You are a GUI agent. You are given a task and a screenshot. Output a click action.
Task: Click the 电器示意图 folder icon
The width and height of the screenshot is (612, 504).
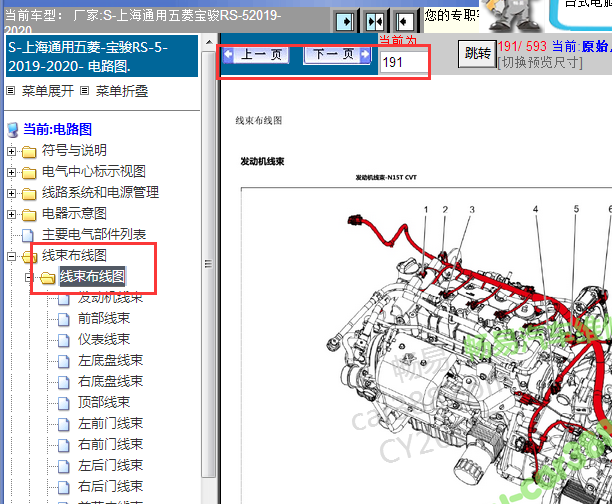pyautogui.click(x=29, y=214)
